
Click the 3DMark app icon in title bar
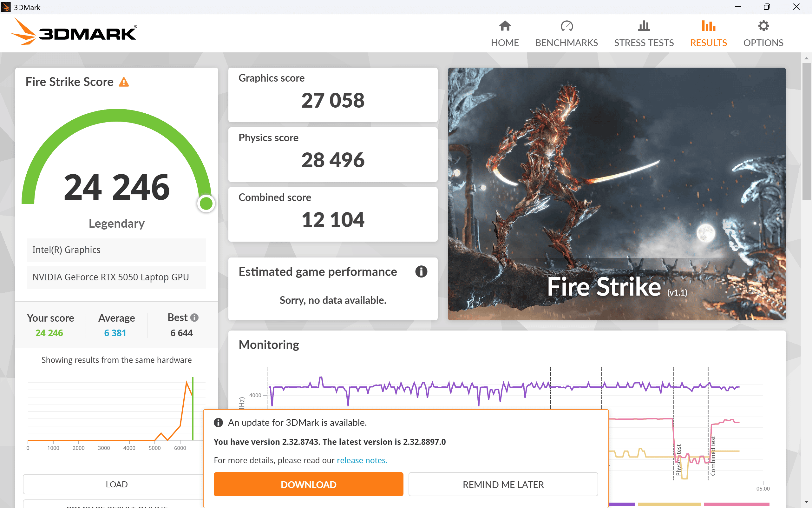6,7
